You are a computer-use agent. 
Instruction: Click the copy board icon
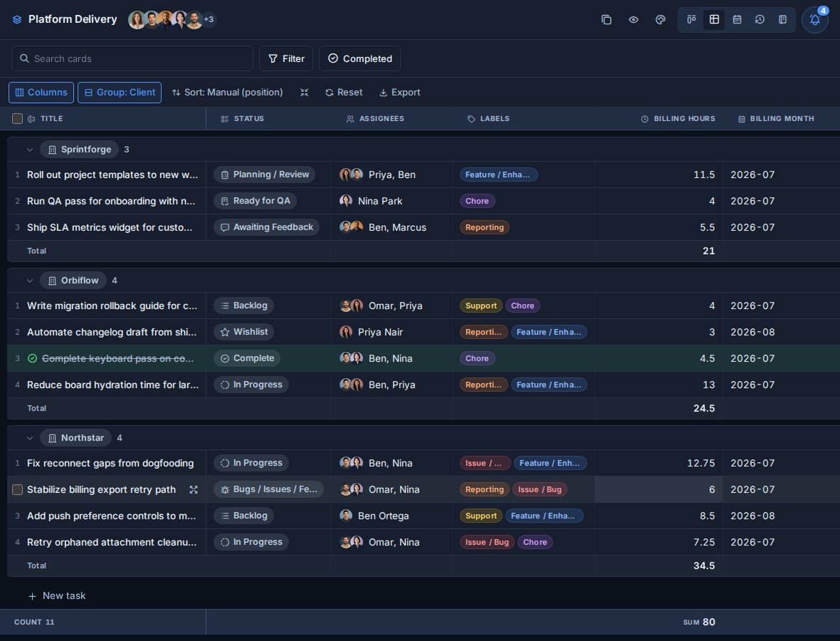(x=607, y=20)
